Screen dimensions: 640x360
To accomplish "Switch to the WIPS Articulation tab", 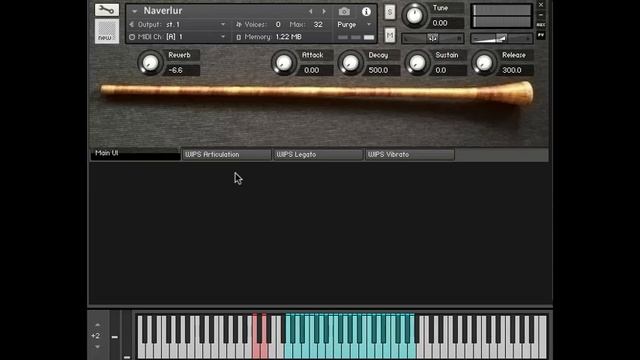I will (x=227, y=154).
